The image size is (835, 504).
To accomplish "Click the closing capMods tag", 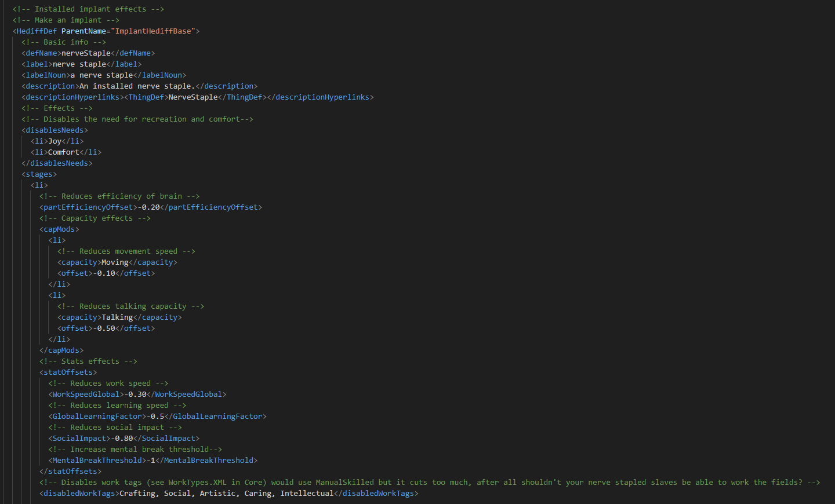I will pos(61,350).
